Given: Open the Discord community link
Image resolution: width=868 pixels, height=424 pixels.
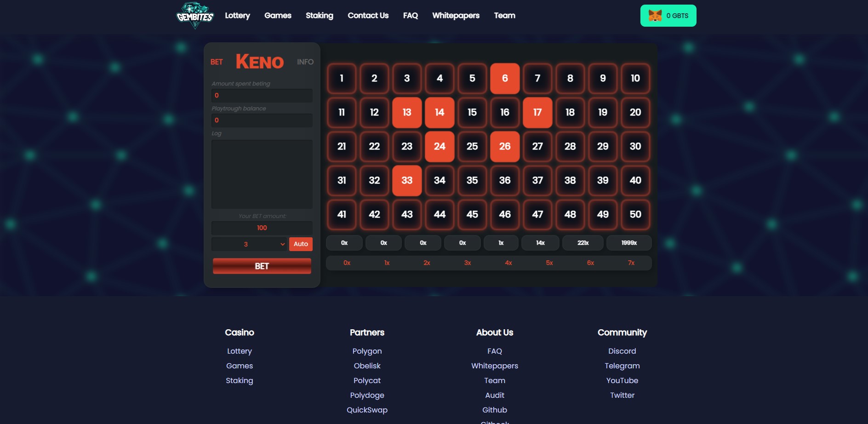Looking at the screenshot, I should (x=622, y=351).
